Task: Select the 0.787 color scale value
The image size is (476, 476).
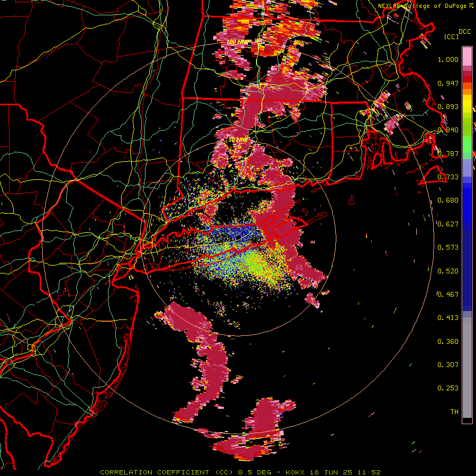Action: click(x=448, y=153)
